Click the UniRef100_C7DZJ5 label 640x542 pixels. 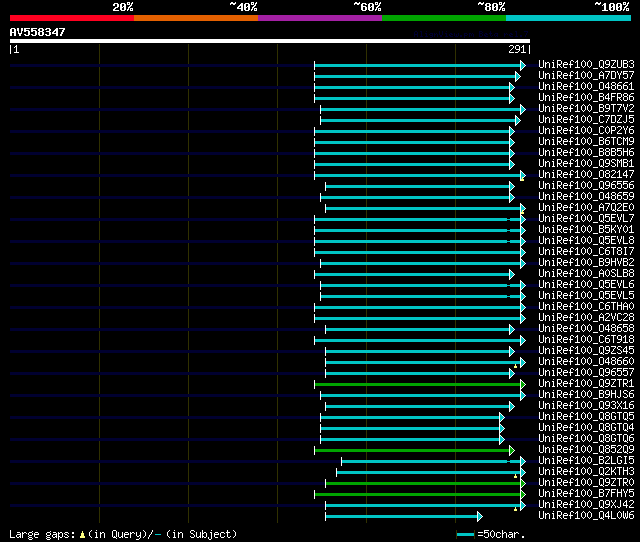(586, 120)
